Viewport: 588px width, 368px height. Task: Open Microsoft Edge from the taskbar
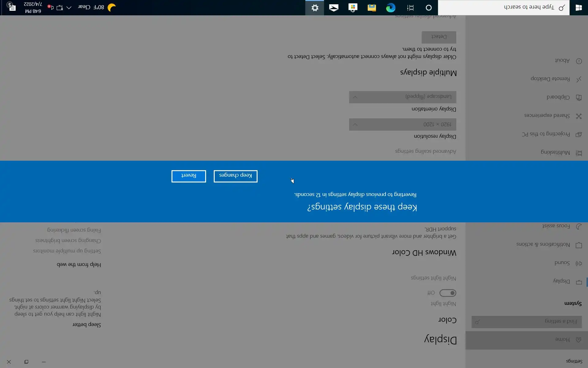click(390, 8)
